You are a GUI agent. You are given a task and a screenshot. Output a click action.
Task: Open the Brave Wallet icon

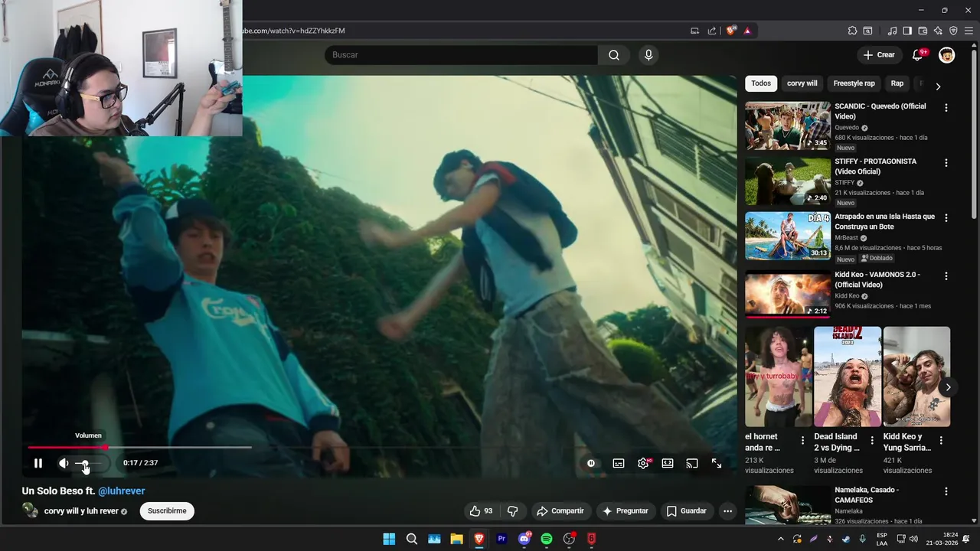(x=923, y=31)
